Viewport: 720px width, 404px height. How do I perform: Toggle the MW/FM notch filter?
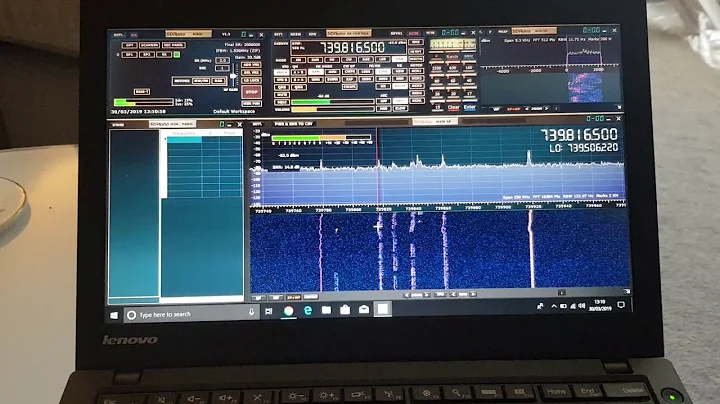(x=201, y=81)
